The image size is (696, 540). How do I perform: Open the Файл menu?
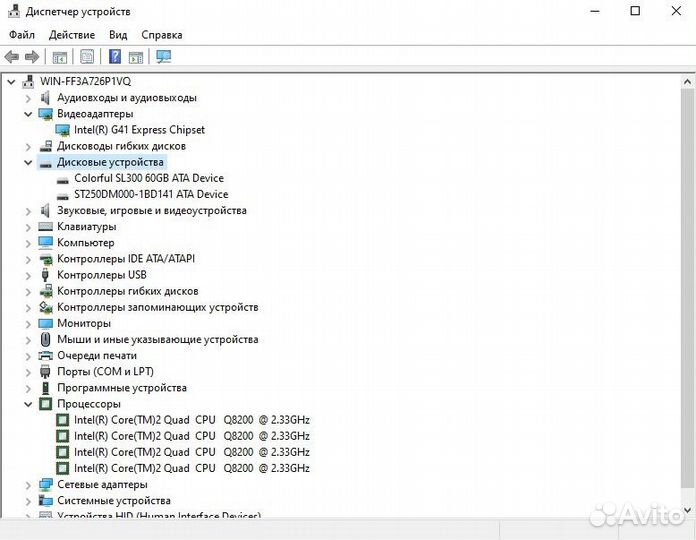click(21, 35)
